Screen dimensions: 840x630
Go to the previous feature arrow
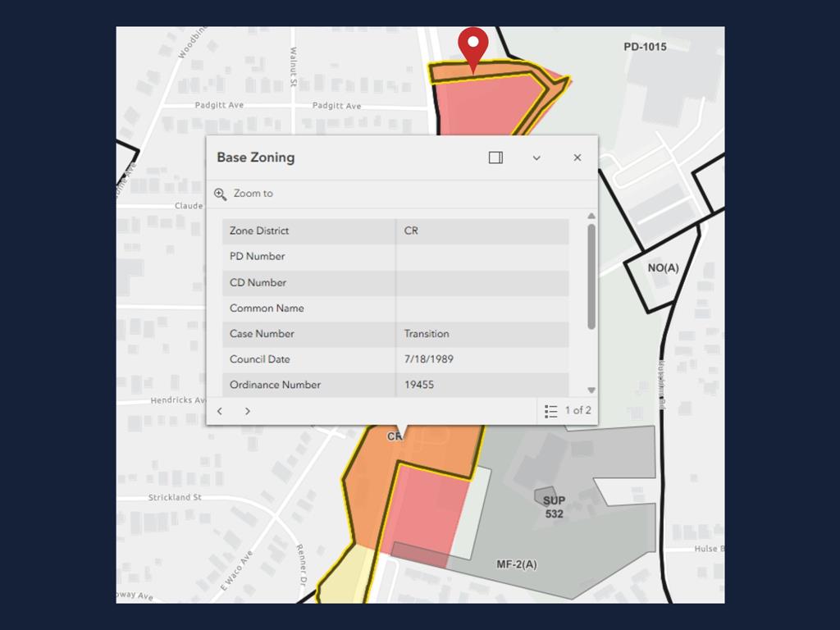click(220, 411)
